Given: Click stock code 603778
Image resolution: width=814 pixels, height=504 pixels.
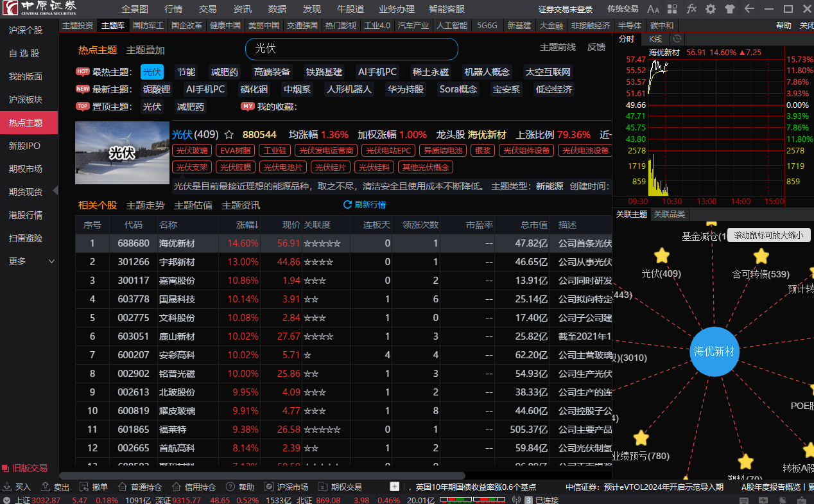Looking at the screenshot, I should pos(134,299).
